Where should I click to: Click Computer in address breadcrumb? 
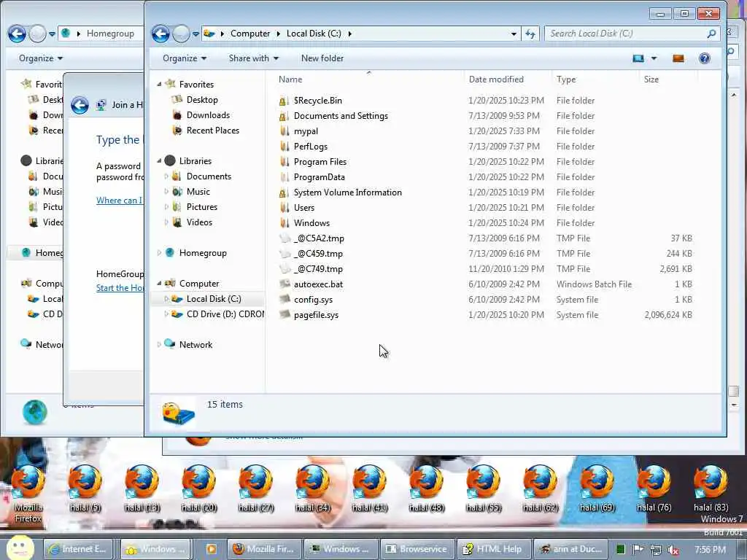[250, 34]
